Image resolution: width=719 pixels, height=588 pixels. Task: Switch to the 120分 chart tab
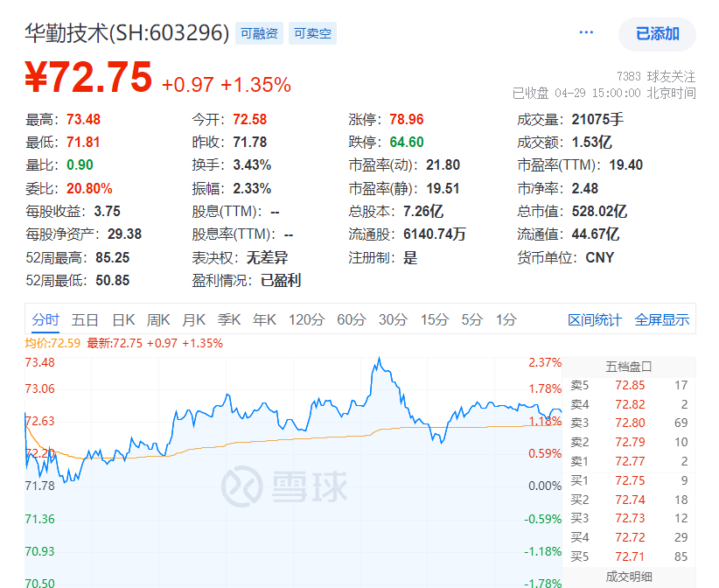point(306,319)
